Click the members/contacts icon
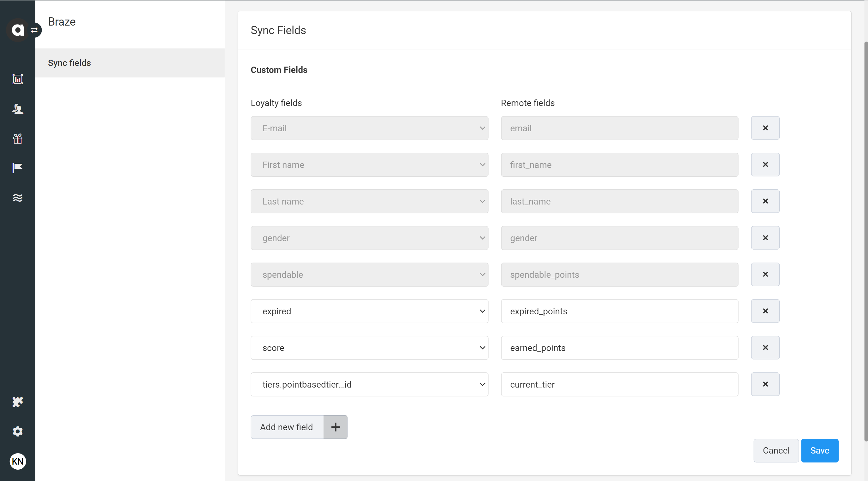This screenshot has width=868, height=481. tap(18, 109)
